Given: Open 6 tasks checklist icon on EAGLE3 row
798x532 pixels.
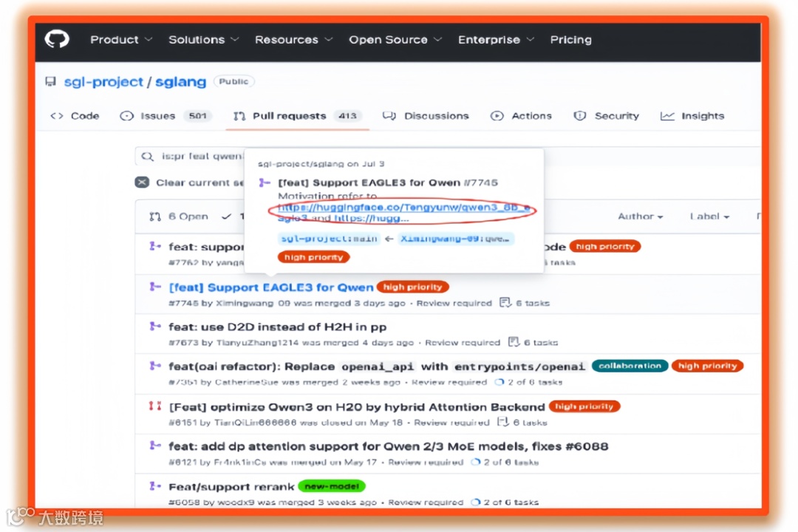Looking at the screenshot, I should pos(505,303).
